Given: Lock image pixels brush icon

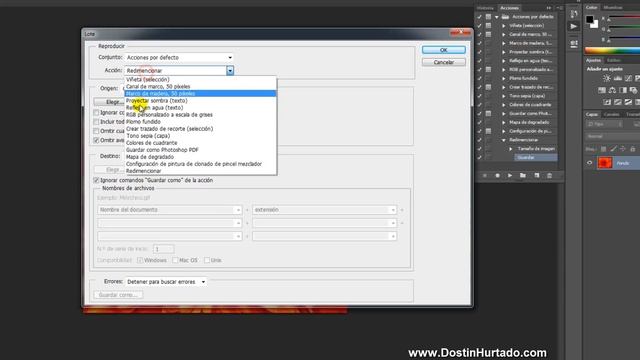Looking at the screenshot, I should tap(613, 149).
